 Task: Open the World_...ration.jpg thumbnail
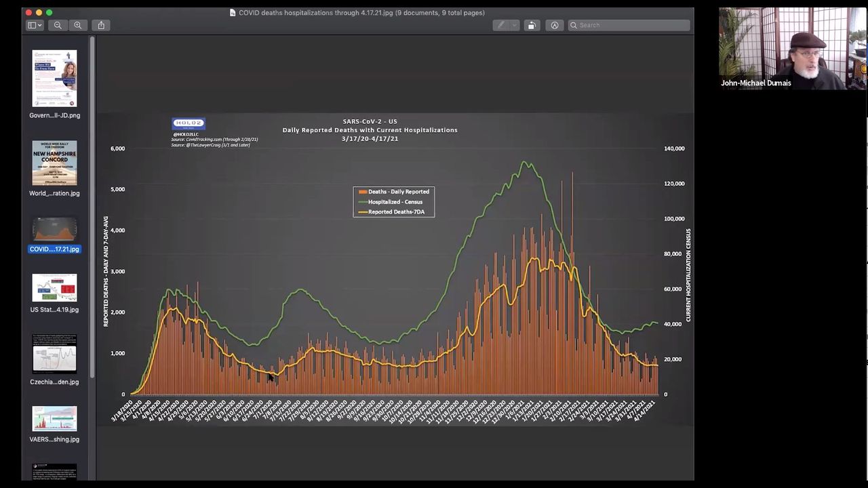[54, 163]
